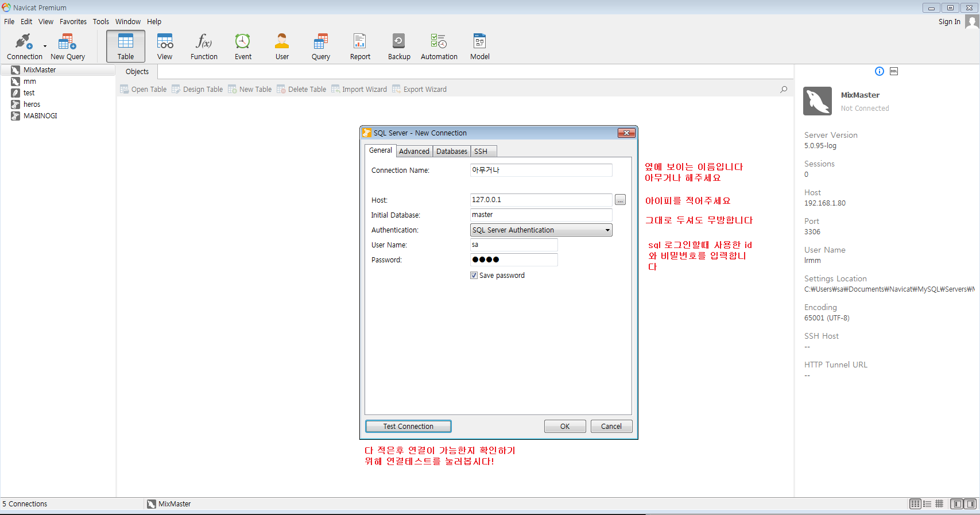Image resolution: width=980 pixels, height=515 pixels.
Task: Launch the Export Wizard
Action: point(419,89)
